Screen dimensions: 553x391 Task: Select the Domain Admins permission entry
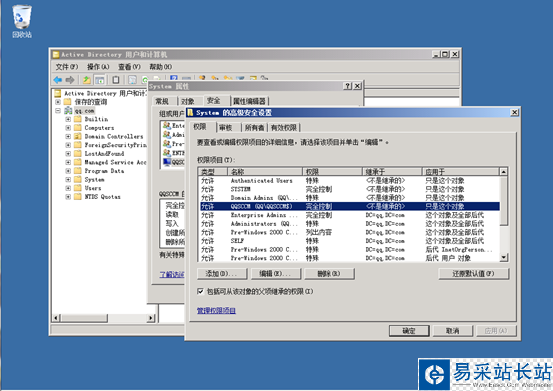[x=349, y=198]
